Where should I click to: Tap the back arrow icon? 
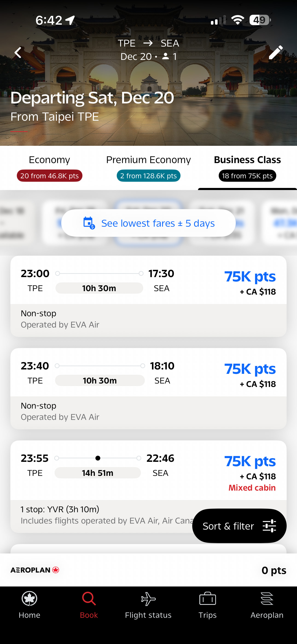click(x=18, y=53)
